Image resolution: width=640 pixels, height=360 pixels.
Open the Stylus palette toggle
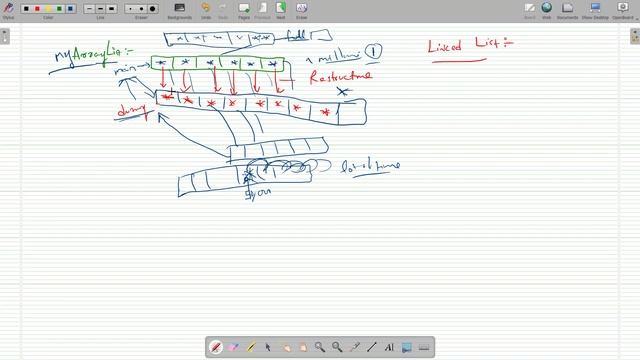pyautogui.click(x=8, y=10)
